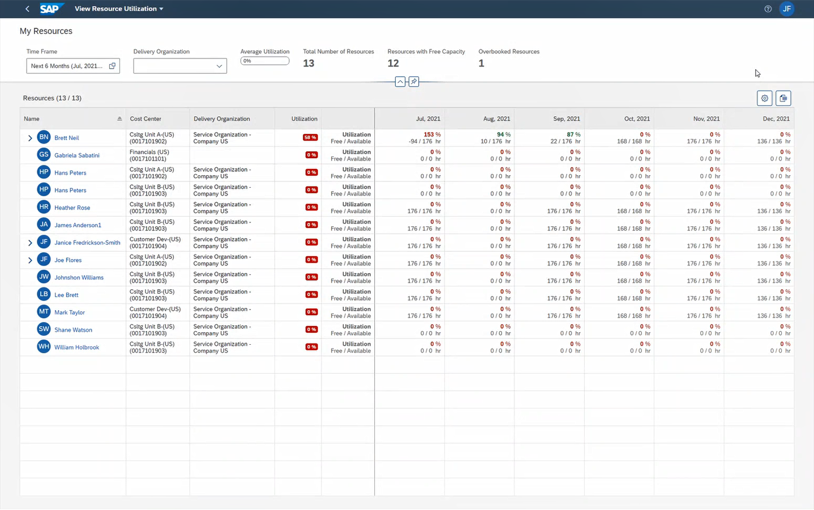Click the back arrow in header
The width and height of the screenshot is (814, 510).
click(x=28, y=9)
